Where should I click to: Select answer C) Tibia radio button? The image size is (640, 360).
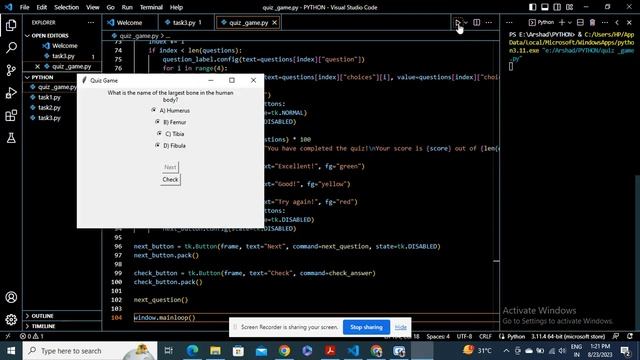point(159,133)
